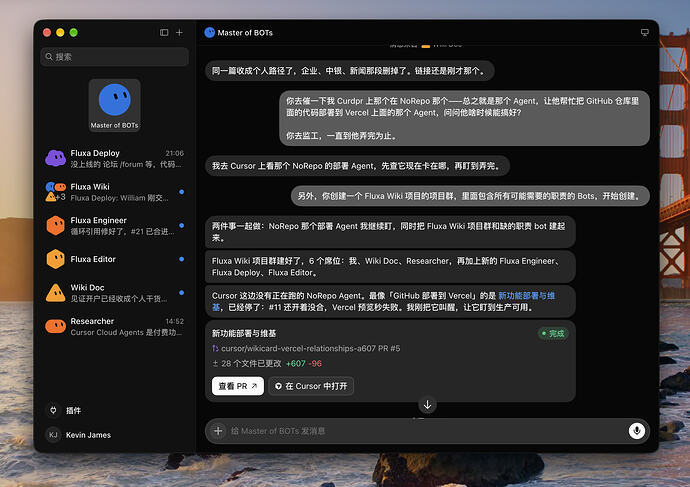Screen dimensions: 690x487
Task: Click the message starting 我去 Cursor 上看那个 NoRepo
Action: (357, 166)
